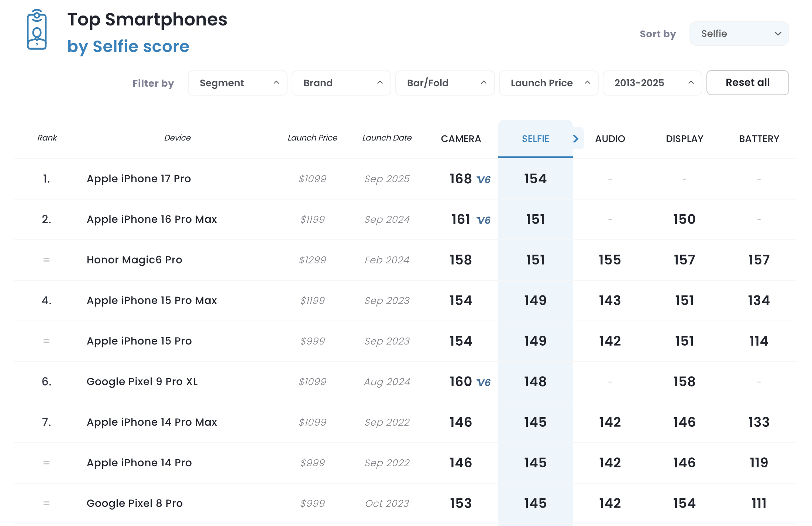Expand the 2013-2025 year range filter

click(653, 83)
